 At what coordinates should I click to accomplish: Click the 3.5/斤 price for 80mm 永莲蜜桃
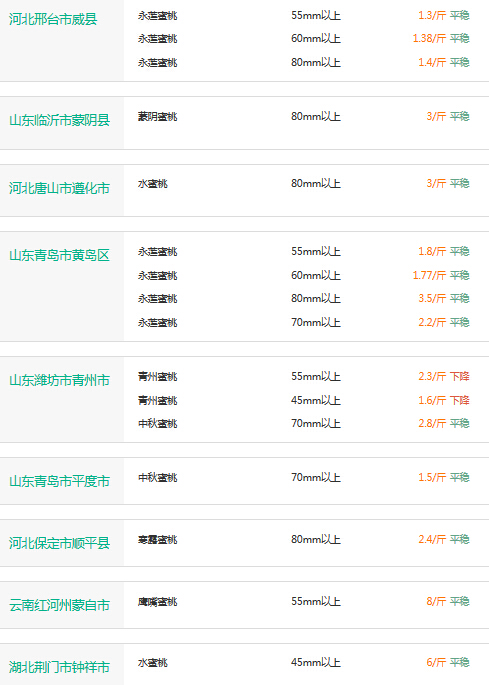point(432,298)
